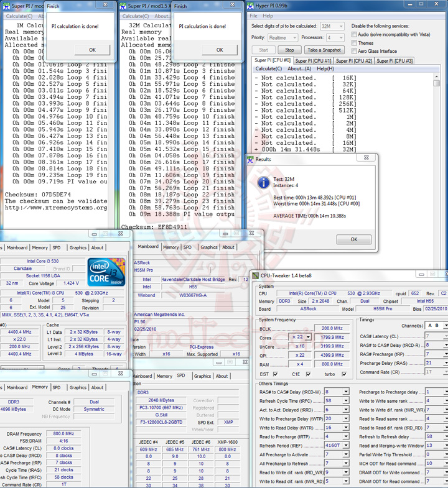Click the first Super PI window title icon

(x=6, y=6)
